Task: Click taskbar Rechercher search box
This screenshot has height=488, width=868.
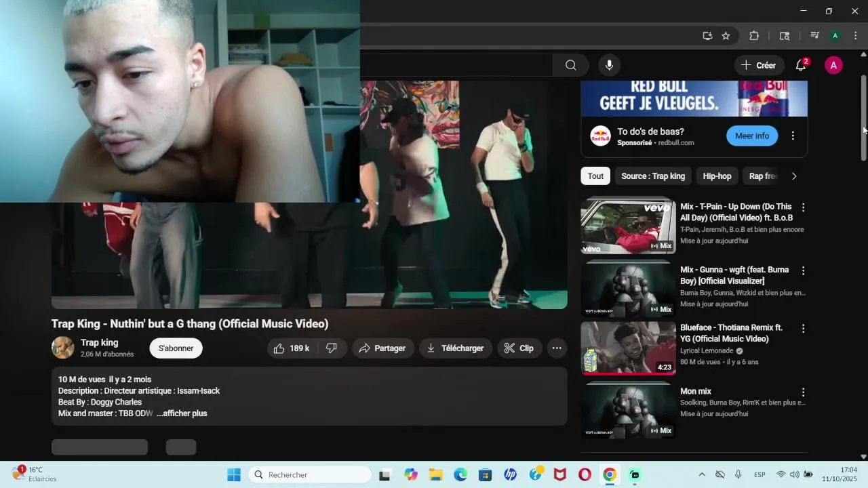Action: (309, 474)
